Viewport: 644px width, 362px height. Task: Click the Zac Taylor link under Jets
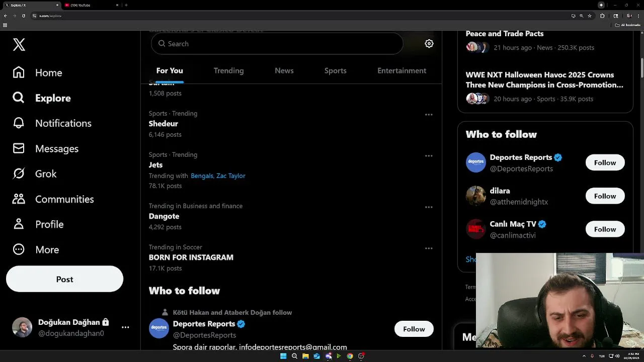pyautogui.click(x=231, y=176)
